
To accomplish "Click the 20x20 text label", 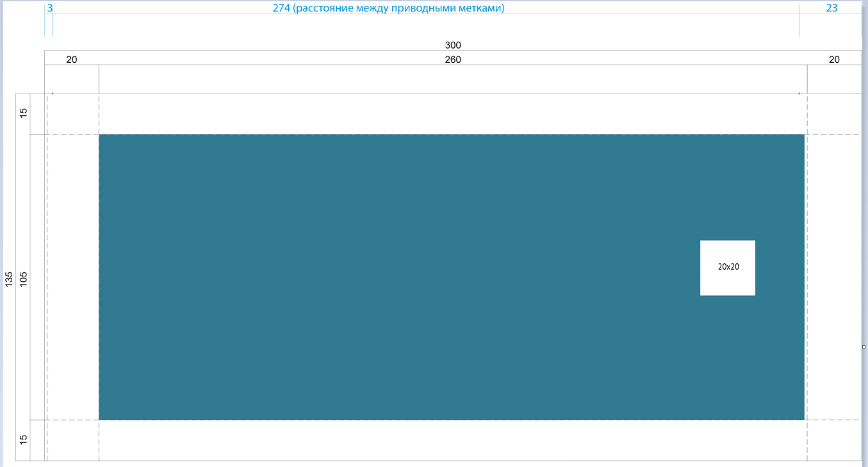I will 728,267.
